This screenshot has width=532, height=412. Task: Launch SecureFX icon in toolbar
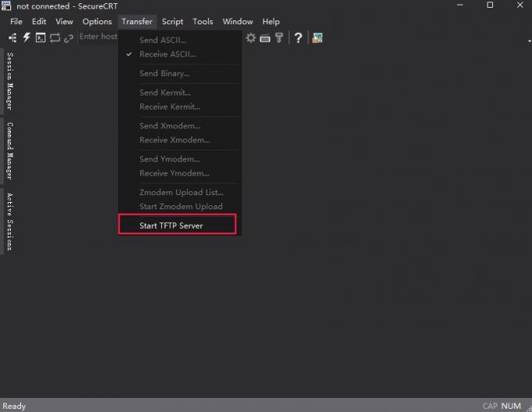[317, 38]
